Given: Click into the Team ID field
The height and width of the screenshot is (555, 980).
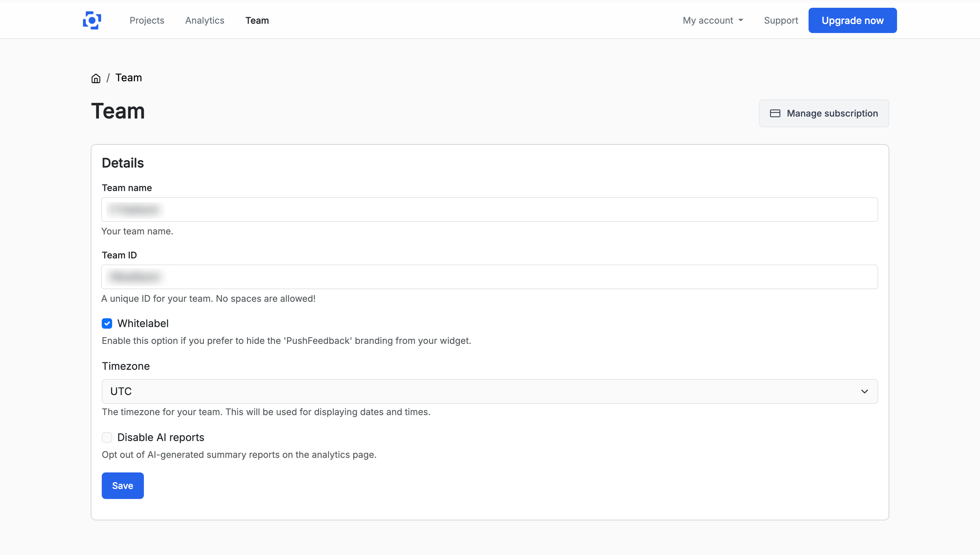Looking at the screenshot, I should pos(489,277).
